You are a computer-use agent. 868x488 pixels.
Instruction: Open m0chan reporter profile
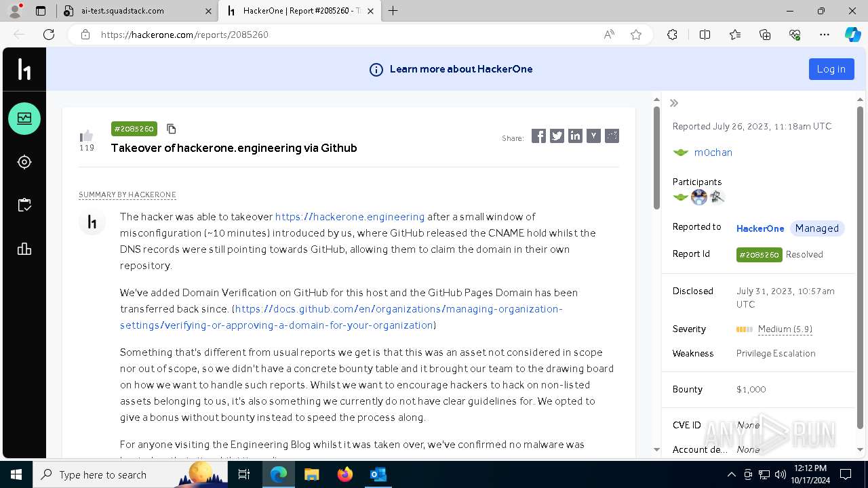(x=713, y=152)
